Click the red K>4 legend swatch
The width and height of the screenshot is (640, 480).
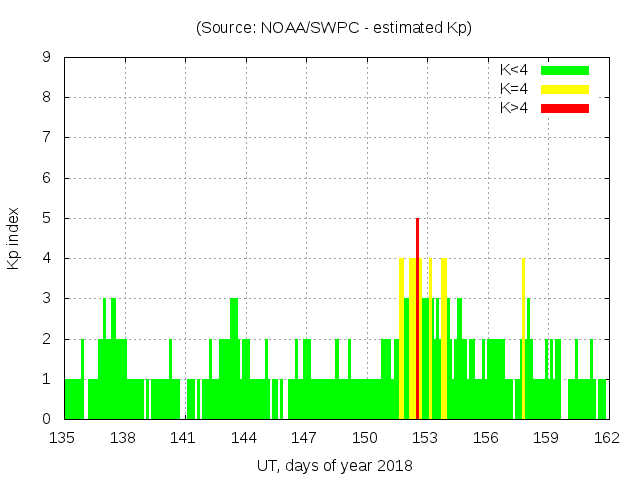(565, 108)
